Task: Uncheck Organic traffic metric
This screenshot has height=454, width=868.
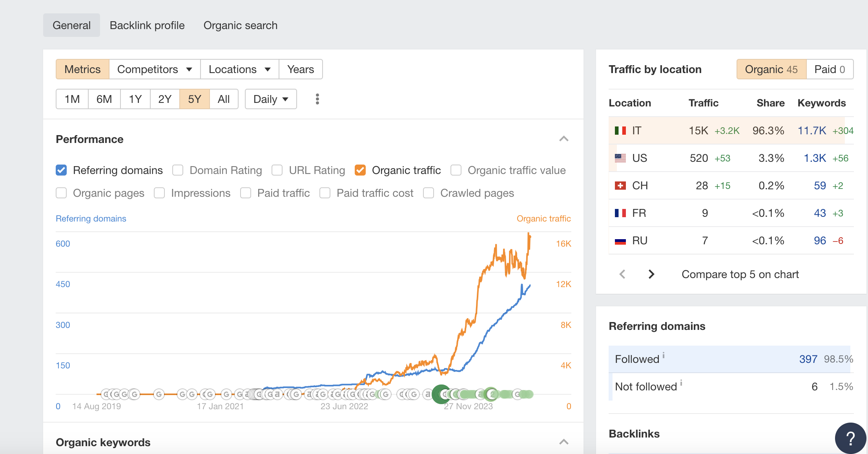Action: 360,170
